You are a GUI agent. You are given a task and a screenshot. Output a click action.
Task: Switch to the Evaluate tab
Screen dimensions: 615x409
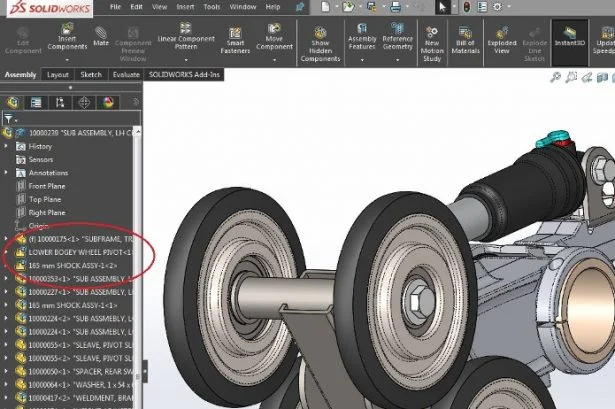[x=125, y=74]
